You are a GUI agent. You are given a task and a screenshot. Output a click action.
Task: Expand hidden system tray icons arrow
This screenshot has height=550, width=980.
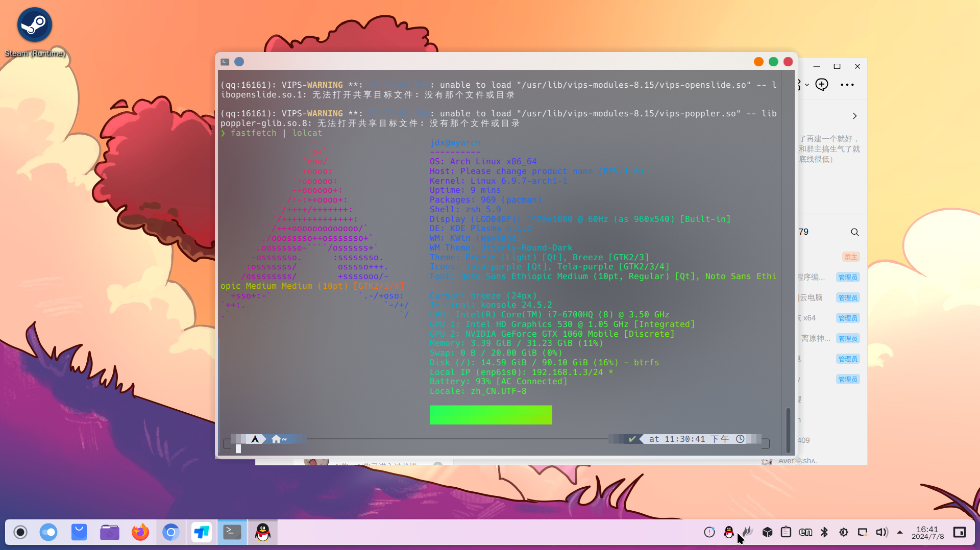(x=900, y=532)
